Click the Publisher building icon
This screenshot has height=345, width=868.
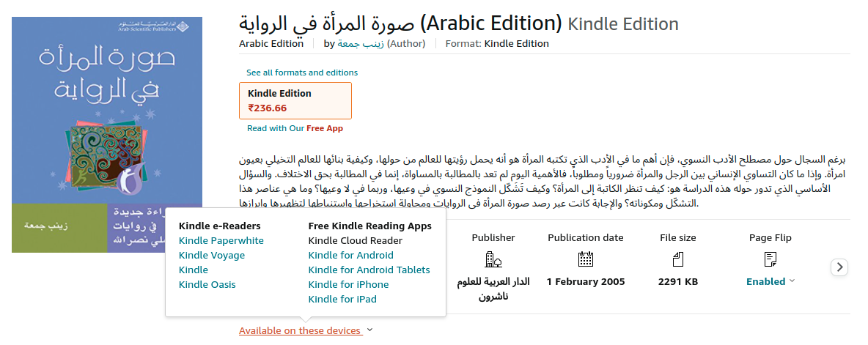pos(493,259)
